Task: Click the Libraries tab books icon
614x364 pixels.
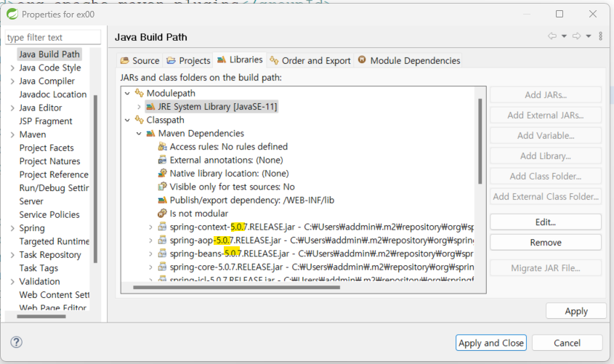Action: (221, 60)
